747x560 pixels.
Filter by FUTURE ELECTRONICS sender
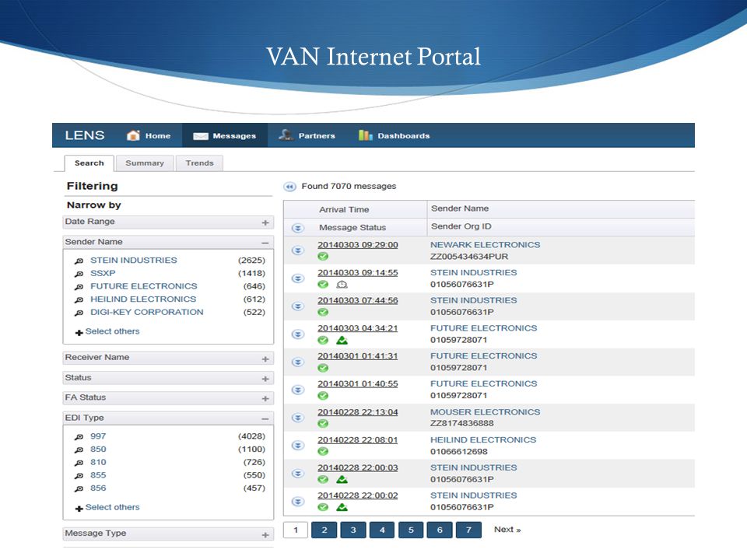tap(143, 286)
